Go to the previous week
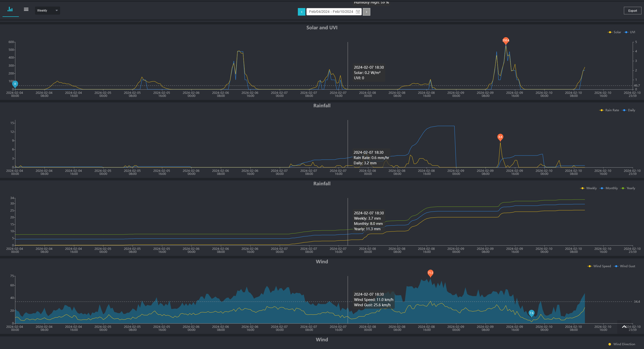Image resolution: width=644 pixels, height=349 pixels. [x=301, y=12]
